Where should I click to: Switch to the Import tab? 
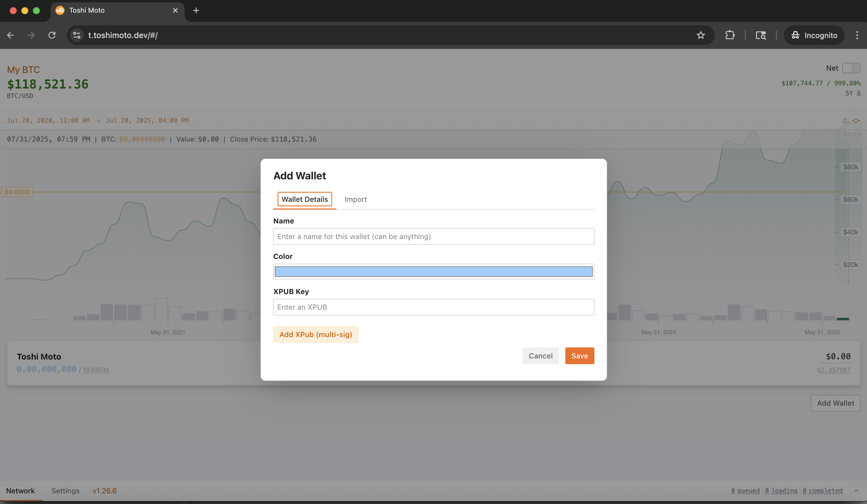tap(356, 199)
